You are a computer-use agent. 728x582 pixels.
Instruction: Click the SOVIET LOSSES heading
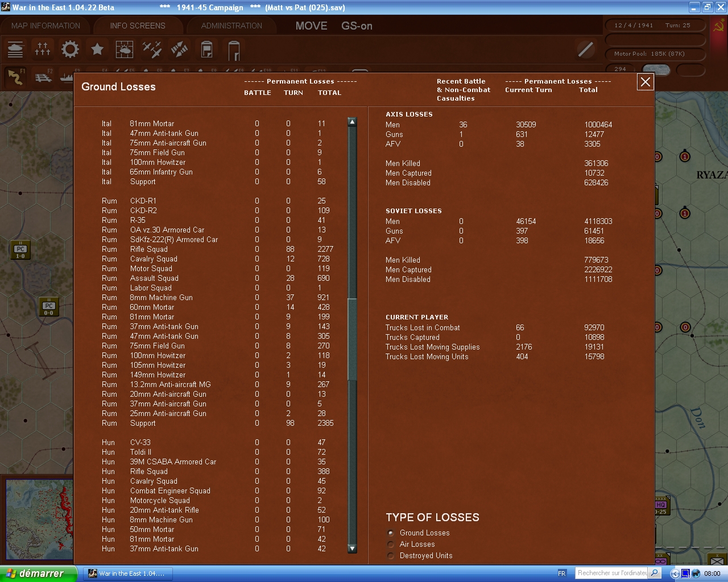coord(413,211)
